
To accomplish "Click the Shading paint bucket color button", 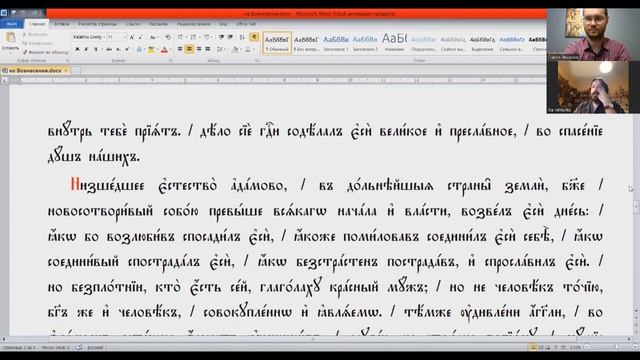I will [x=235, y=49].
